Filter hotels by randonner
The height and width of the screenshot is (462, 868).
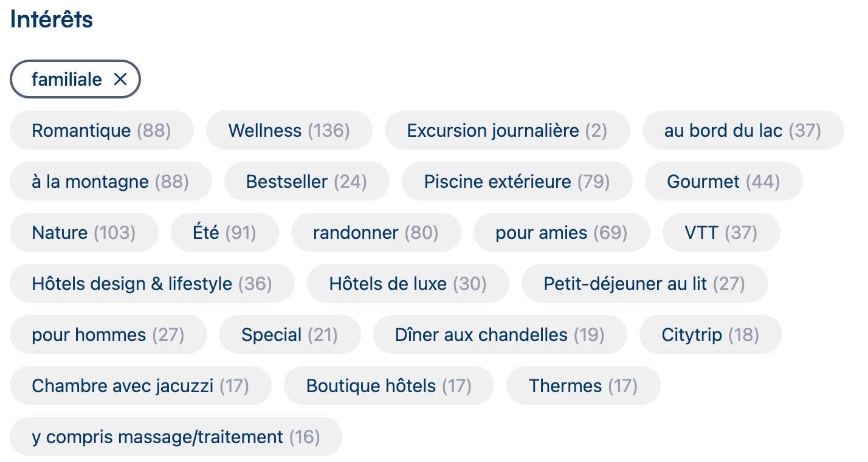376,232
